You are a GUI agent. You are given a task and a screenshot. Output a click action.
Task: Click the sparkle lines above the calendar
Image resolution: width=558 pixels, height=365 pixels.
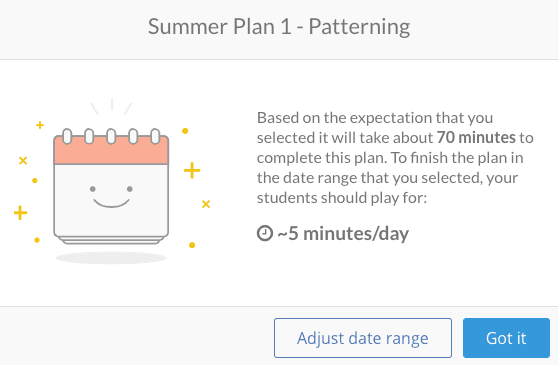click(111, 106)
